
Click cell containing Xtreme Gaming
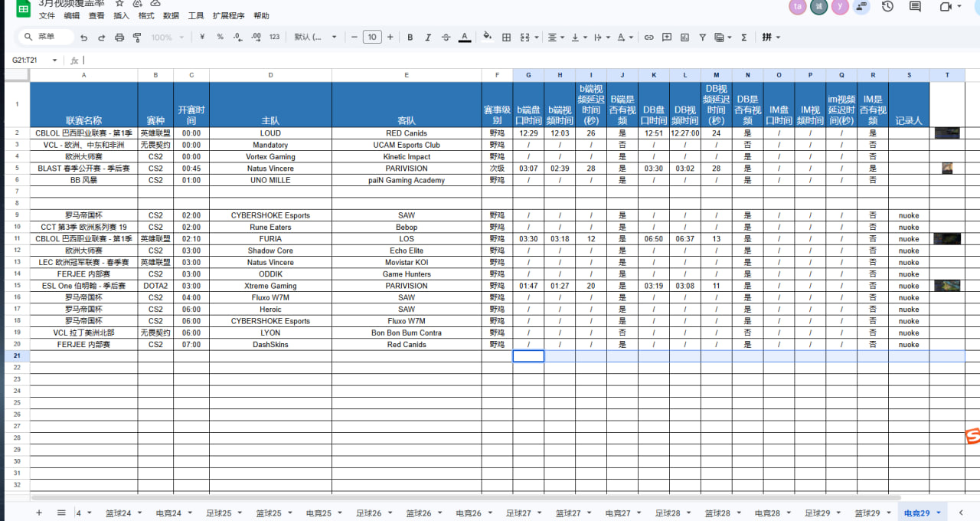(270, 286)
